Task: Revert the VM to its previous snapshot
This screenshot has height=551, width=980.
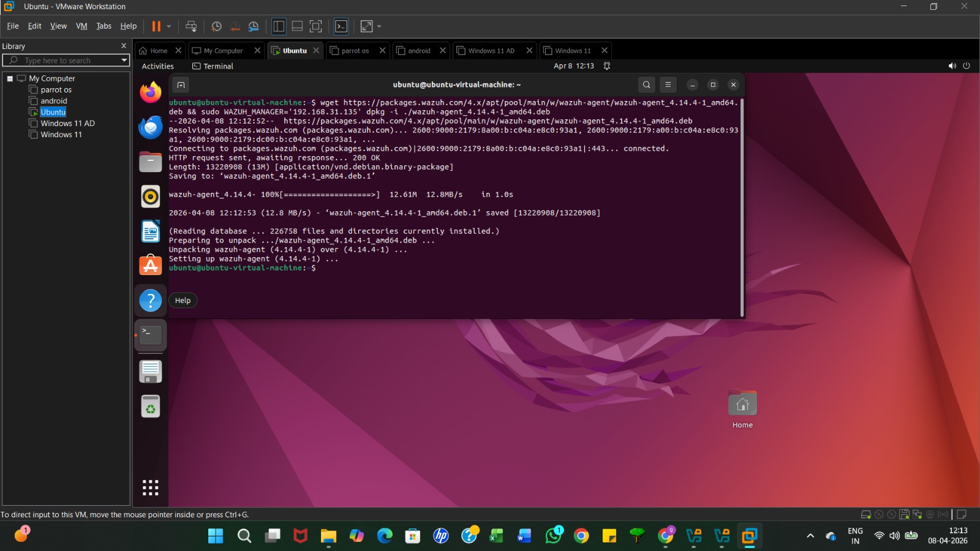Action: pyautogui.click(x=235, y=26)
